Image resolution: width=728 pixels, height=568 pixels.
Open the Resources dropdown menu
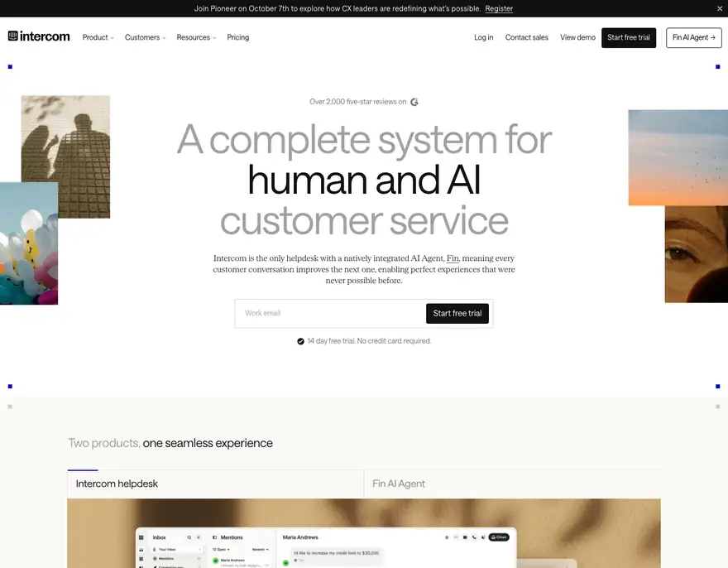coord(196,37)
